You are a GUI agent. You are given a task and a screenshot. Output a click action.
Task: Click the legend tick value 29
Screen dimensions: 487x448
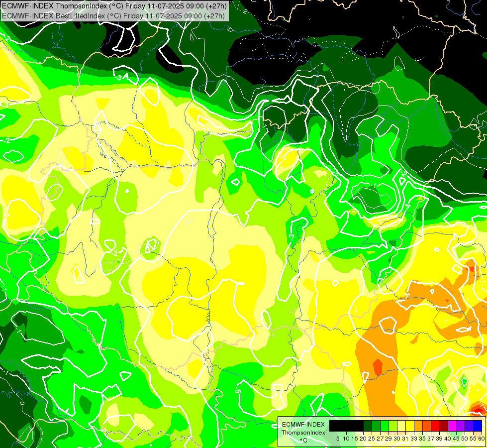click(389, 439)
